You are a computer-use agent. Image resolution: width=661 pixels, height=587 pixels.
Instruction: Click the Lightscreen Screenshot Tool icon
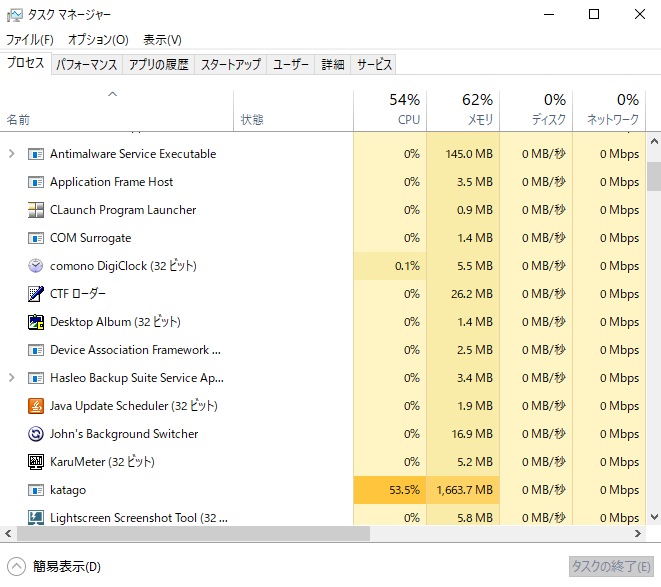[36, 517]
